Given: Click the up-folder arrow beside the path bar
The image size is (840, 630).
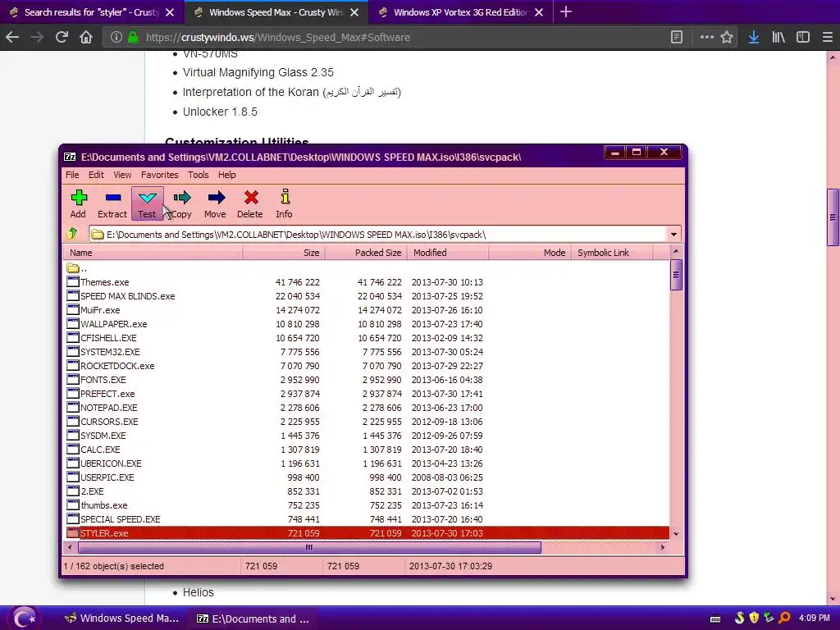Looking at the screenshot, I should (x=72, y=234).
